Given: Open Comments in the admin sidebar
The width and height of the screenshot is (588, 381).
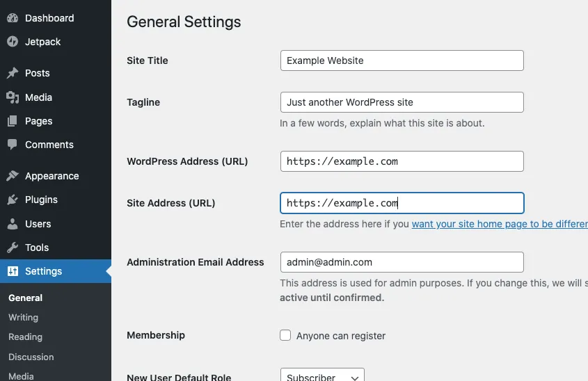Looking at the screenshot, I should [x=49, y=145].
